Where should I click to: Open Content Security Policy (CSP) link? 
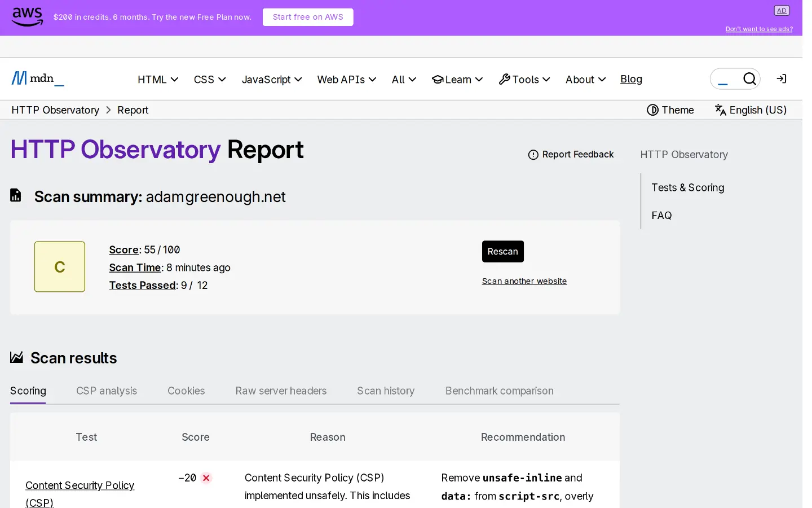coord(80,493)
